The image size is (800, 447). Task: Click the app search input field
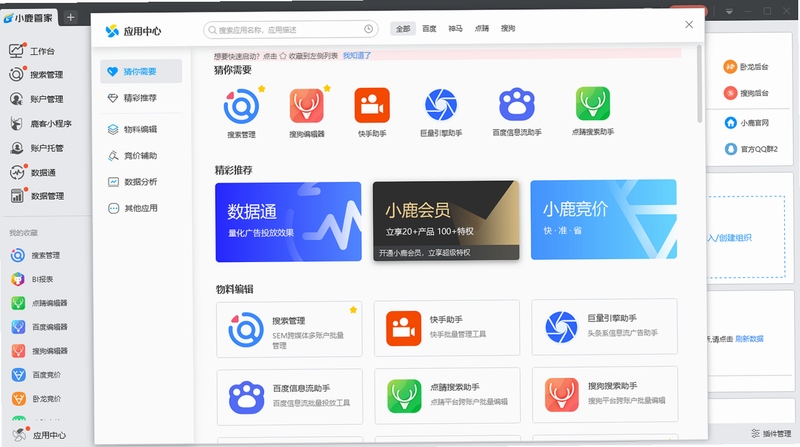coord(291,30)
